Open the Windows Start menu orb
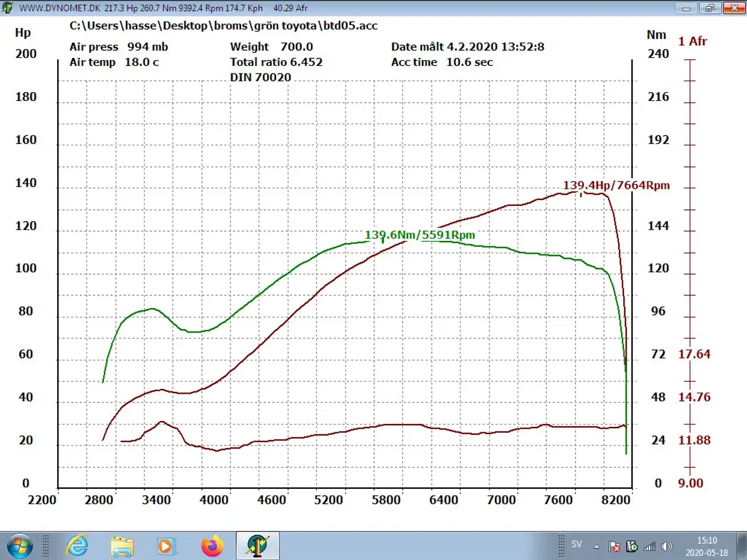Viewport: 747px width, 560px height. coord(19,547)
